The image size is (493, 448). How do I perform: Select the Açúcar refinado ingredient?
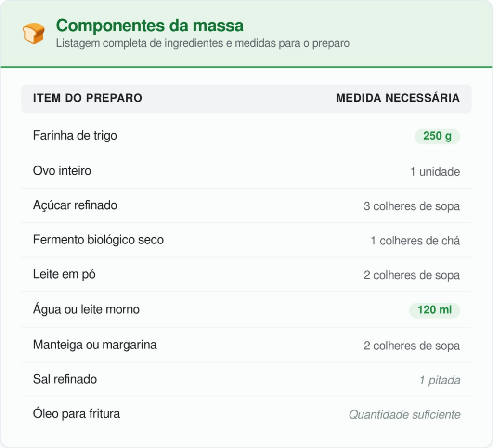pos(75,205)
